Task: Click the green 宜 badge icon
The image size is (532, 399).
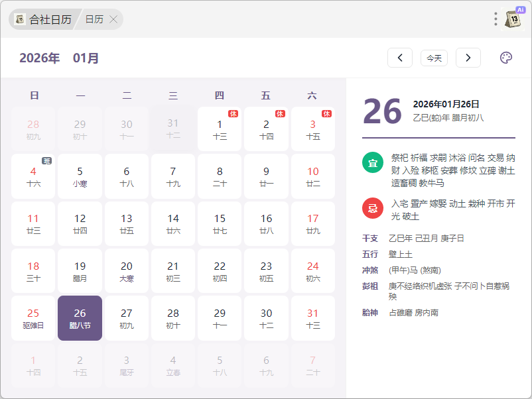Action: point(373,162)
